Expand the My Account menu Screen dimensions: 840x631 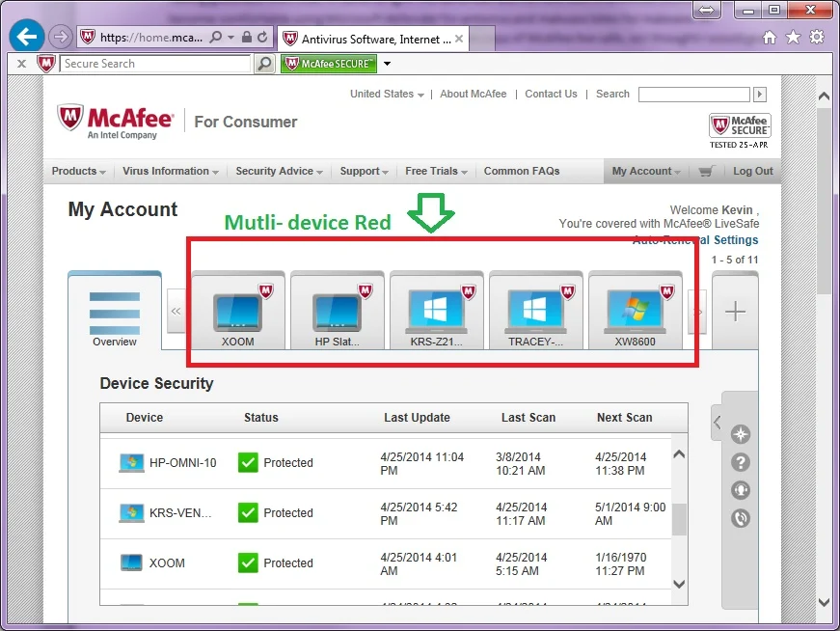click(646, 171)
